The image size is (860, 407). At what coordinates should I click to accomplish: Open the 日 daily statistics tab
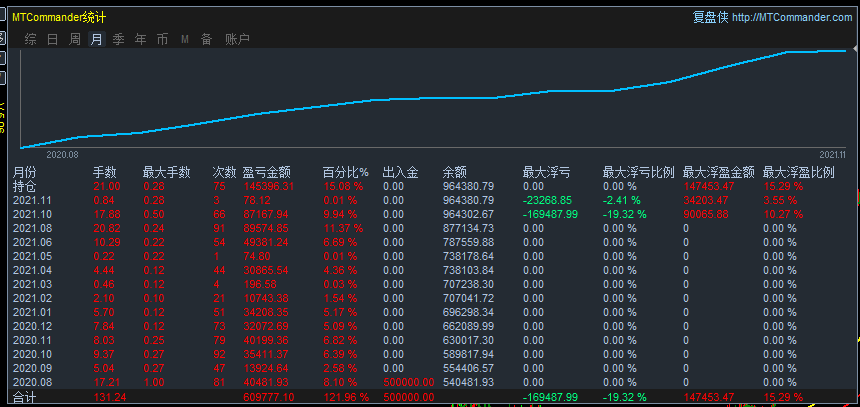52,39
